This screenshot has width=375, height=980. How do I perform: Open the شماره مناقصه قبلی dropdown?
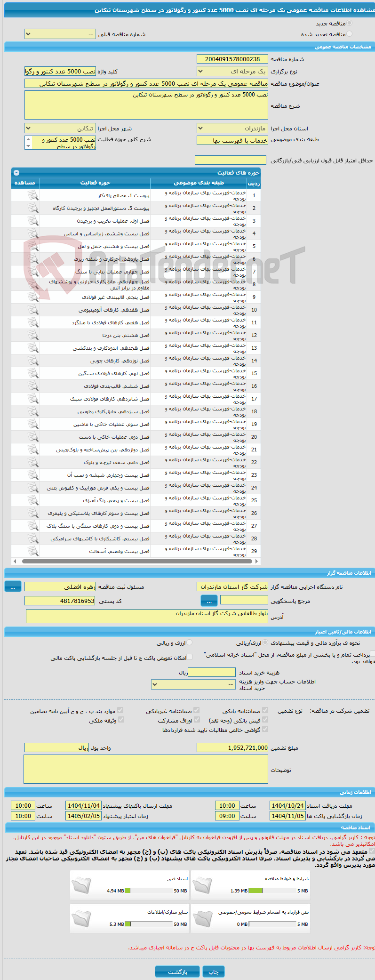[x=60, y=34]
